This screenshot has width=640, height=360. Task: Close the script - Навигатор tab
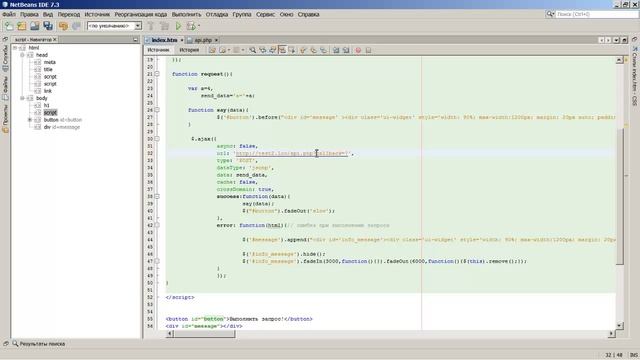pyautogui.click(x=55, y=40)
